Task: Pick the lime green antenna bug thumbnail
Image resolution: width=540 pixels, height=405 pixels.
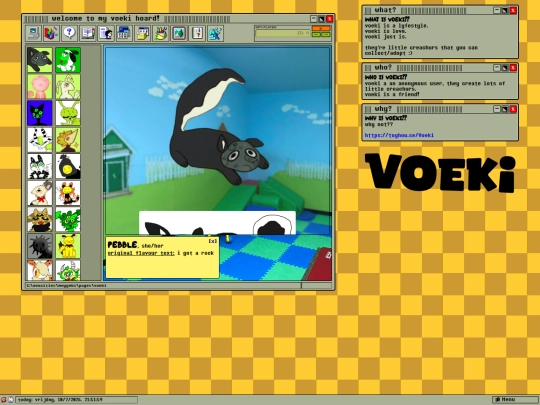Action: click(68, 113)
